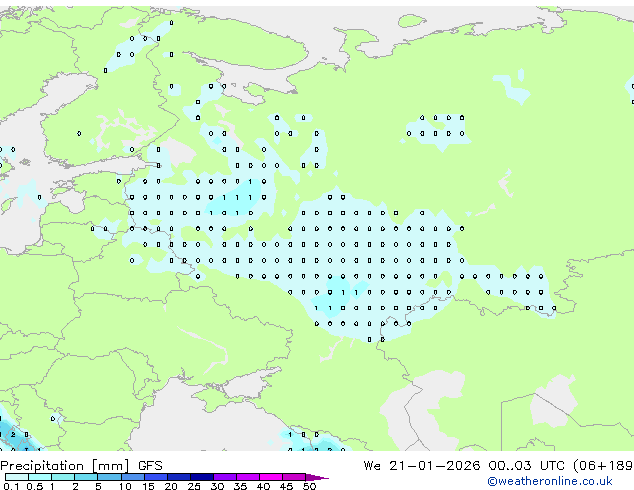
Task: Click the ©weatheronline.co.uk link
Action: tap(550, 481)
